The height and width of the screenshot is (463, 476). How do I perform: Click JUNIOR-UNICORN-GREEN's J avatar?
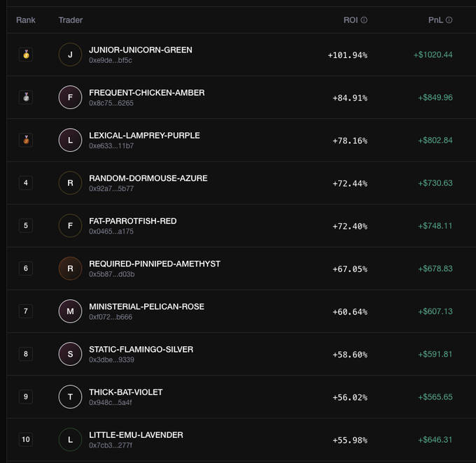[x=70, y=55]
